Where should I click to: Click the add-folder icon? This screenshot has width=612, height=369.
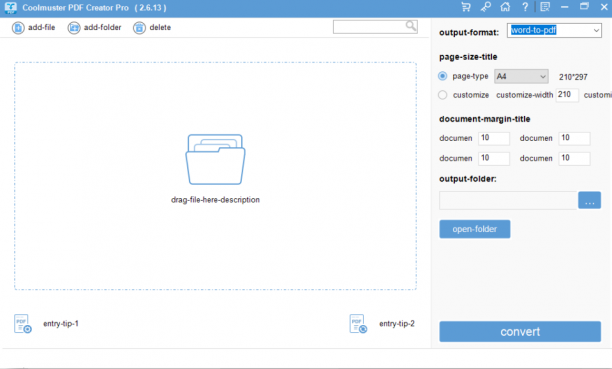pos(74,28)
